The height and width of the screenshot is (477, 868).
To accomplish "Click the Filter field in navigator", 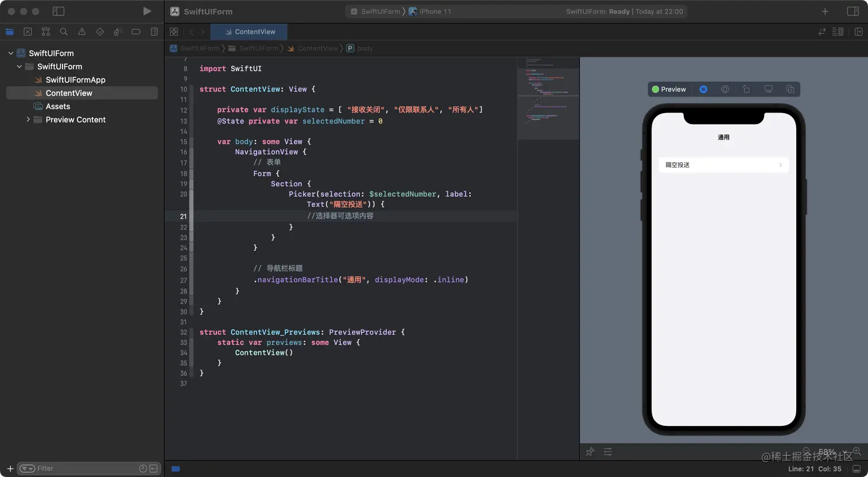I will coord(80,468).
